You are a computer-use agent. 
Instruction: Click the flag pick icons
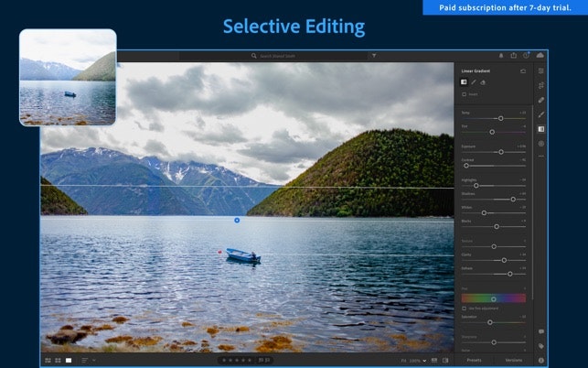pos(264,361)
